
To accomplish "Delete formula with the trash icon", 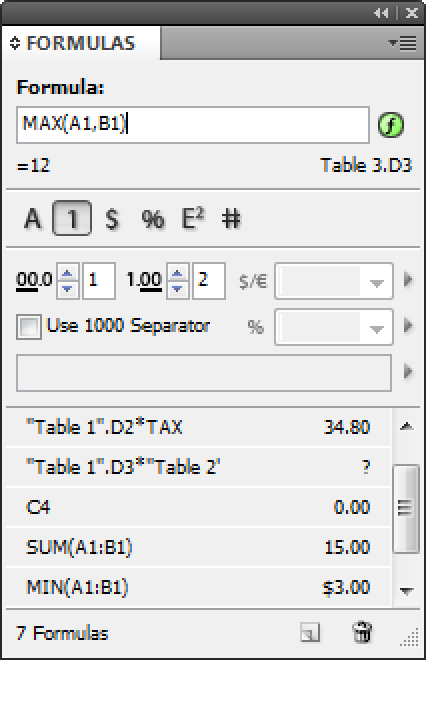I will 362,632.
